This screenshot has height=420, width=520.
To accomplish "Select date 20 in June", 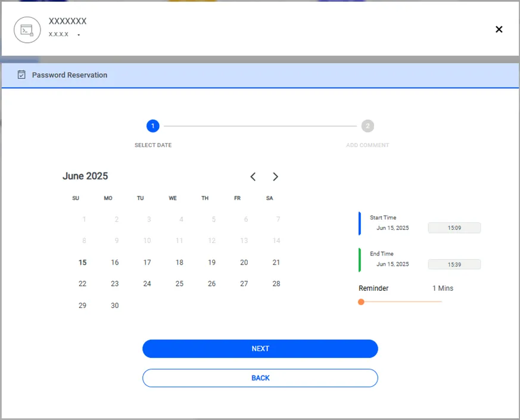I will pyautogui.click(x=244, y=262).
